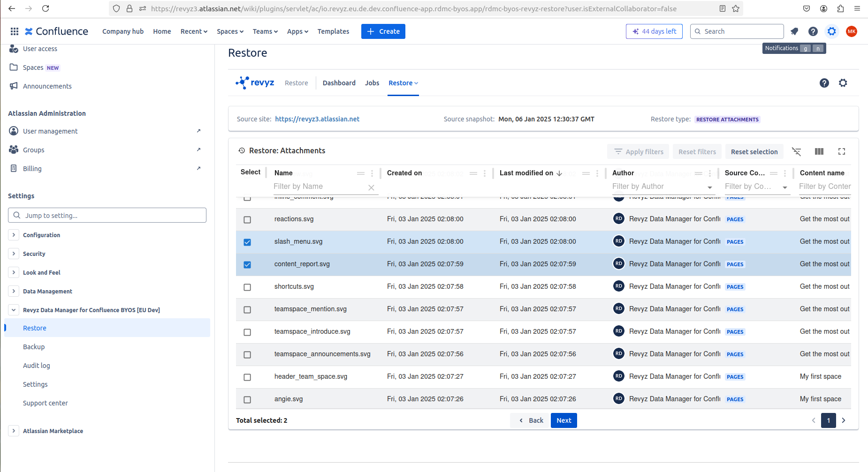This screenshot has height=472, width=868.
Task: Open the Spaces dropdown menu
Action: coord(230,31)
